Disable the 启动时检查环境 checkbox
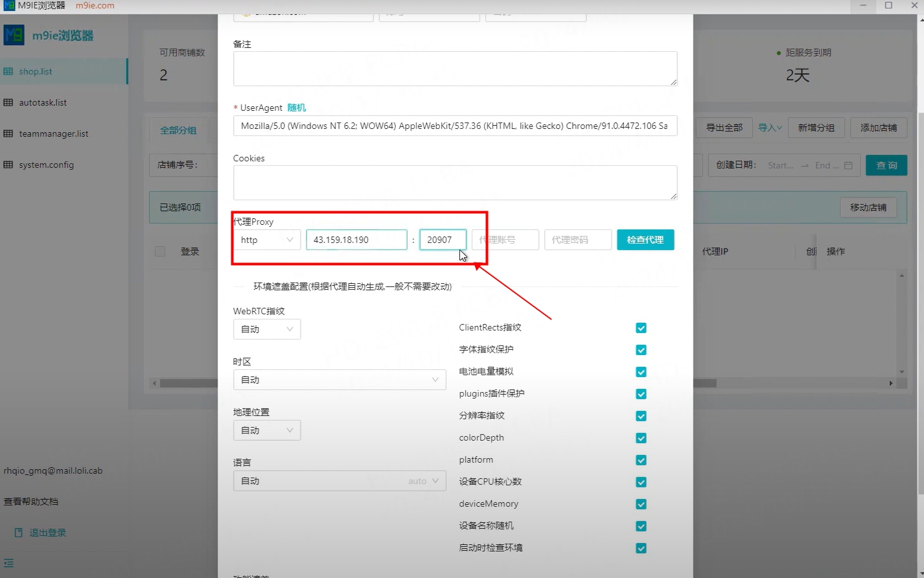The image size is (924, 578). pyautogui.click(x=641, y=548)
